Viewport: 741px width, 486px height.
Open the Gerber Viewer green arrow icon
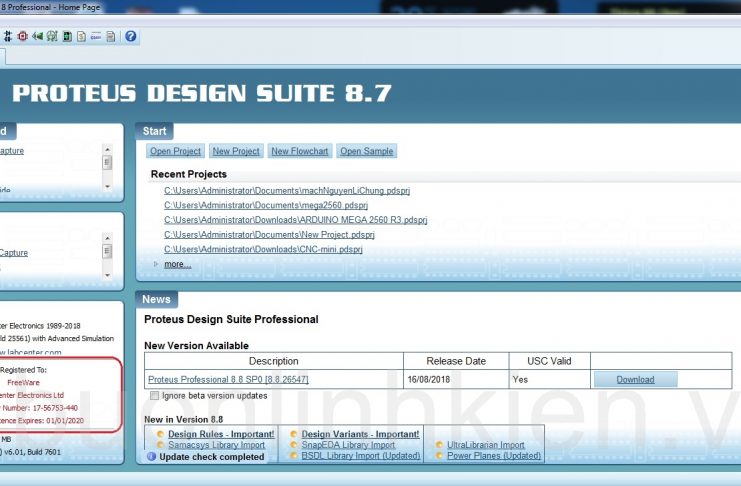[x=37, y=36]
